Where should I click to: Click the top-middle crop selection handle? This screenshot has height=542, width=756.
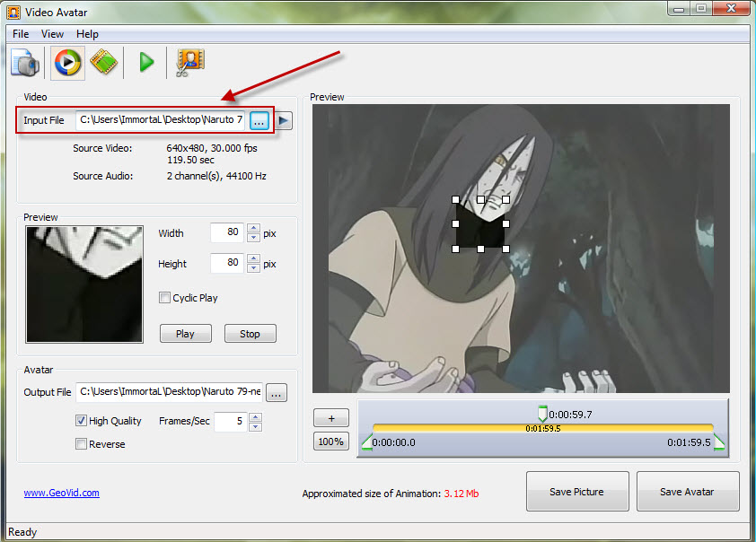(480, 199)
